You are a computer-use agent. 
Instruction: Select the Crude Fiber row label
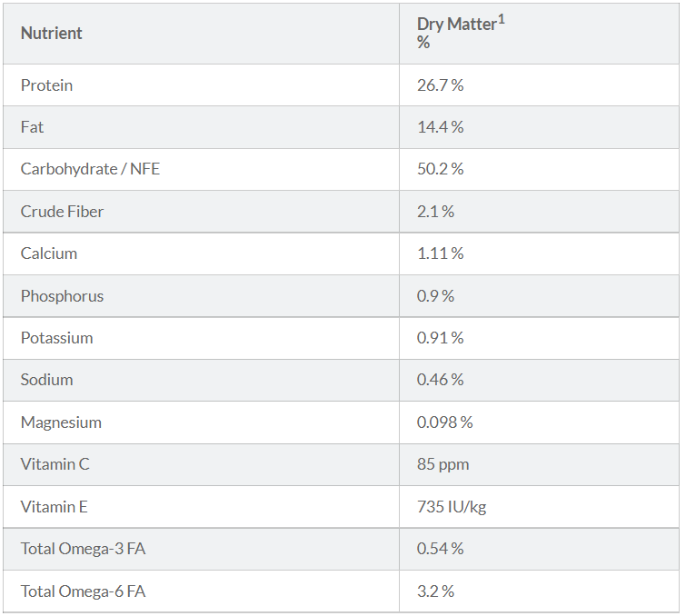click(x=62, y=212)
